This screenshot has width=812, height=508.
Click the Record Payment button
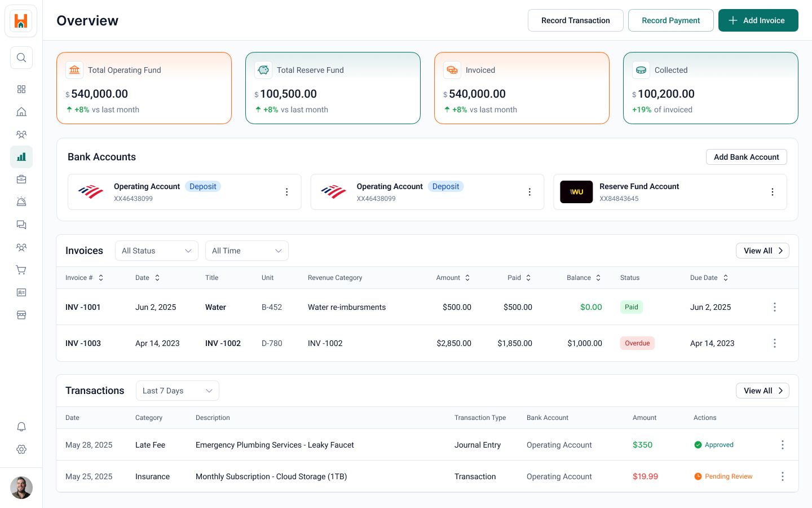click(x=670, y=20)
